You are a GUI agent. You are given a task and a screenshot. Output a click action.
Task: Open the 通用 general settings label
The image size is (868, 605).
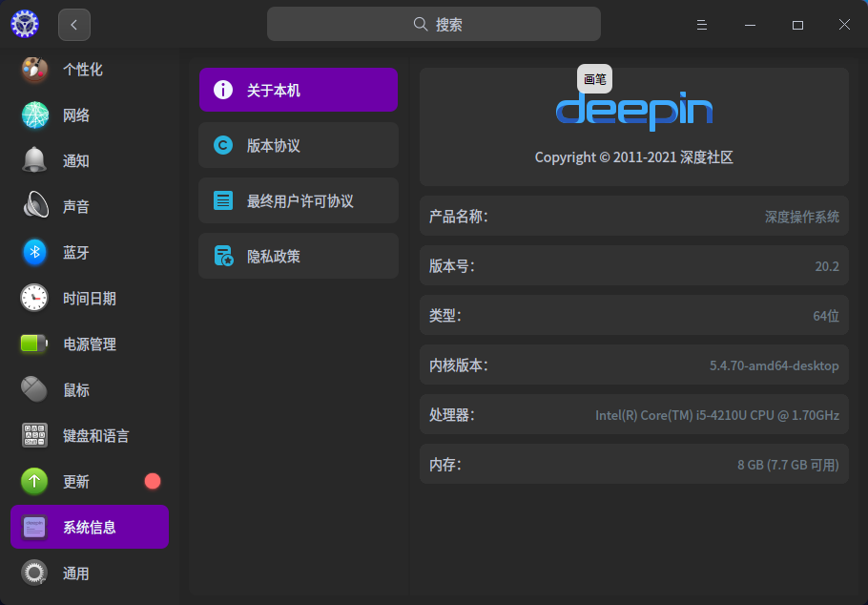pos(76,574)
